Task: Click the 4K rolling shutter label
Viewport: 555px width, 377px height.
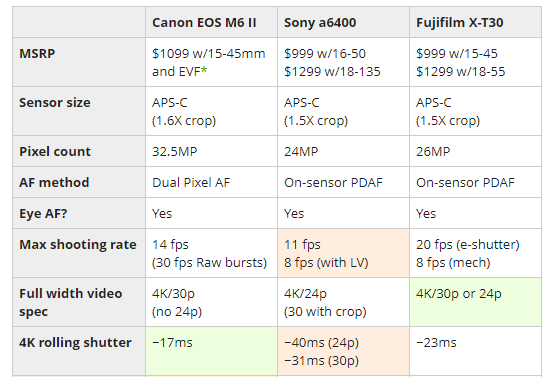Action: (x=75, y=343)
